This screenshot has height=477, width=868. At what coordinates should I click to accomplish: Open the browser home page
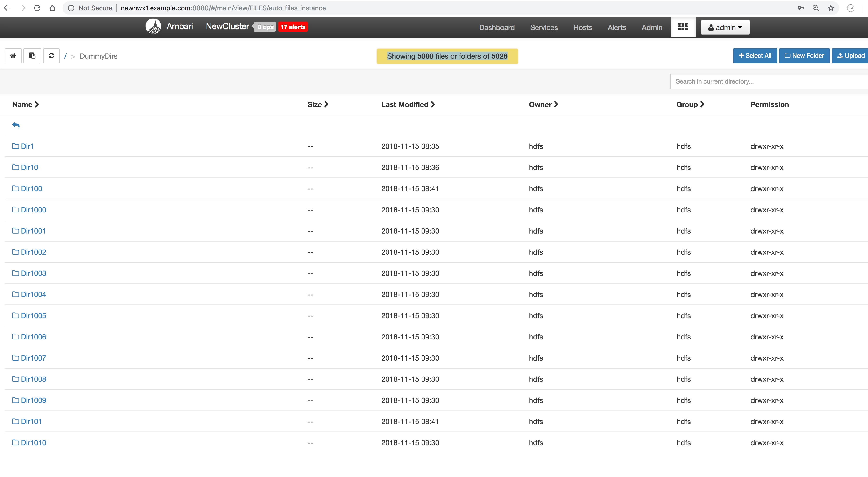pyautogui.click(x=52, y=8)
